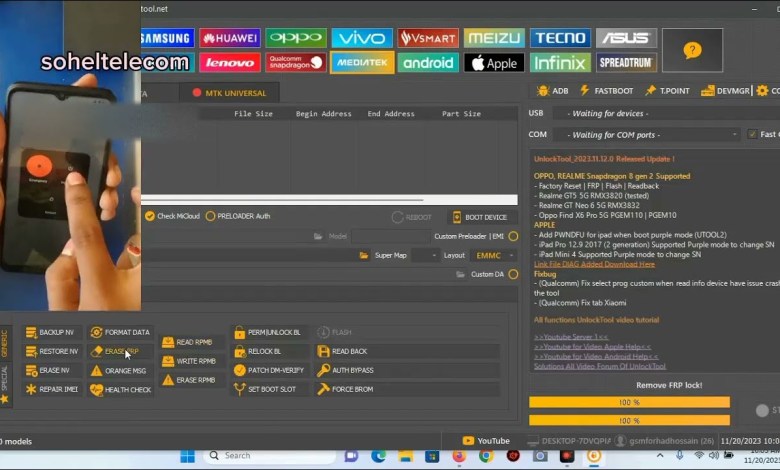Select the Tecno brand tile

(560, 38)
